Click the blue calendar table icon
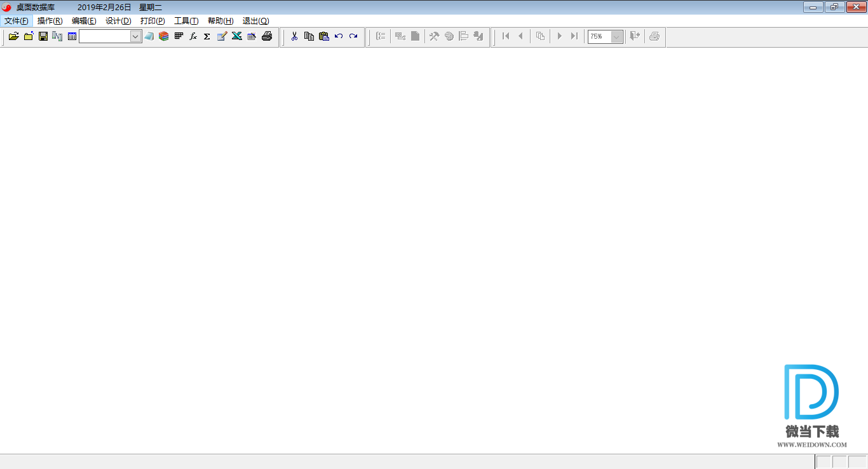Image resolution: width=868 pixels, height=469 pixels. pyautogui.click(x=72, y=36)
